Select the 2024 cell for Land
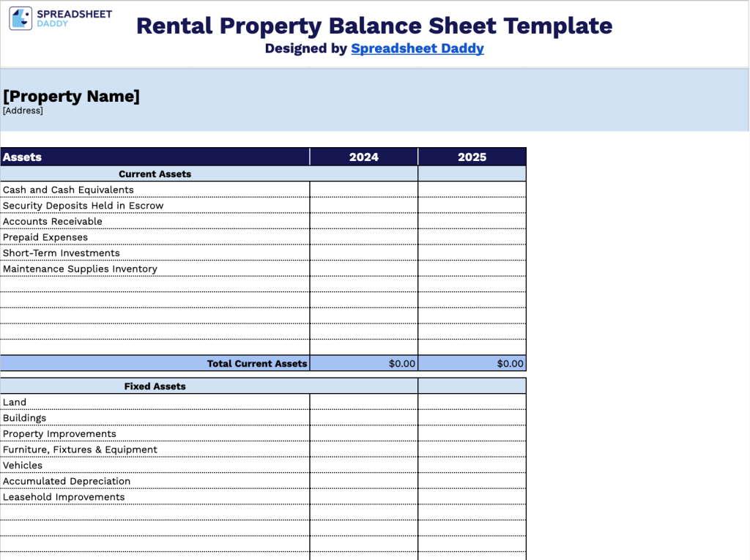 click(x=363, y=402)
